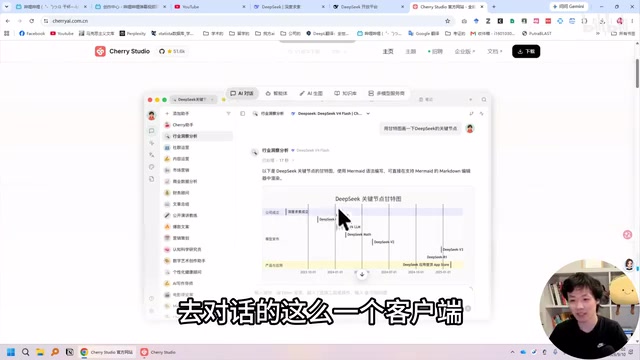
Task: Click the page's vertical scrollbar
Action: [637, 73]
